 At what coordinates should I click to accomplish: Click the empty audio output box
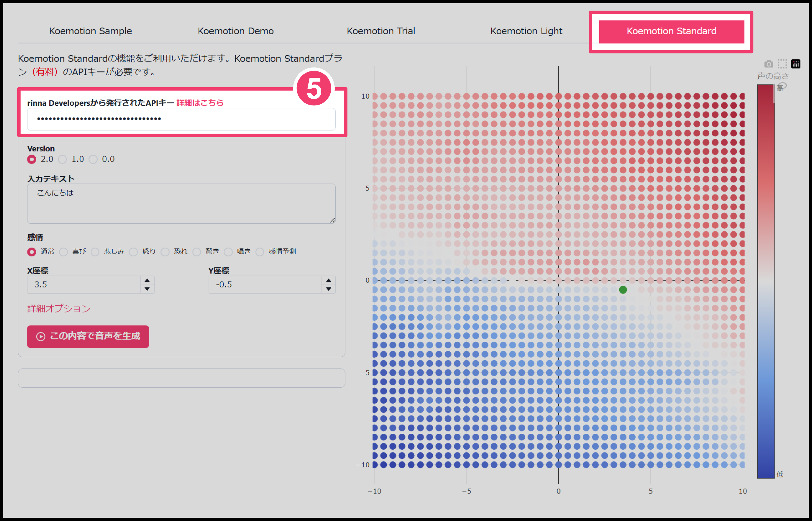tap(181, 378)
